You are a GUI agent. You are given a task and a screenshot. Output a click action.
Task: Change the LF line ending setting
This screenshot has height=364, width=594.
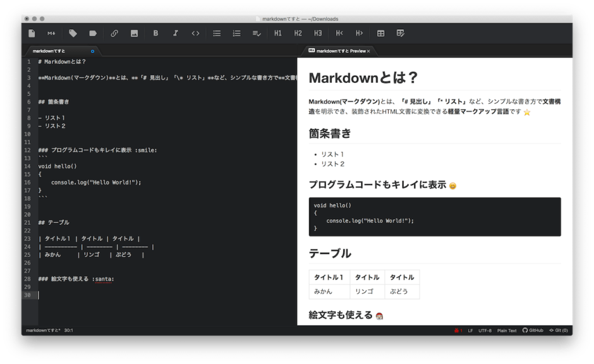pos(470,331)
